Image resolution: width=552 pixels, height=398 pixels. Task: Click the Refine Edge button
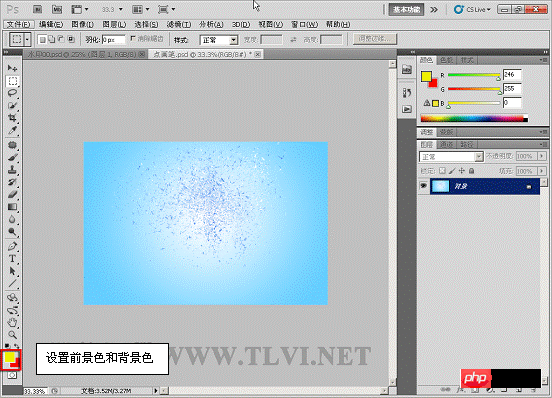coord(375,39)
